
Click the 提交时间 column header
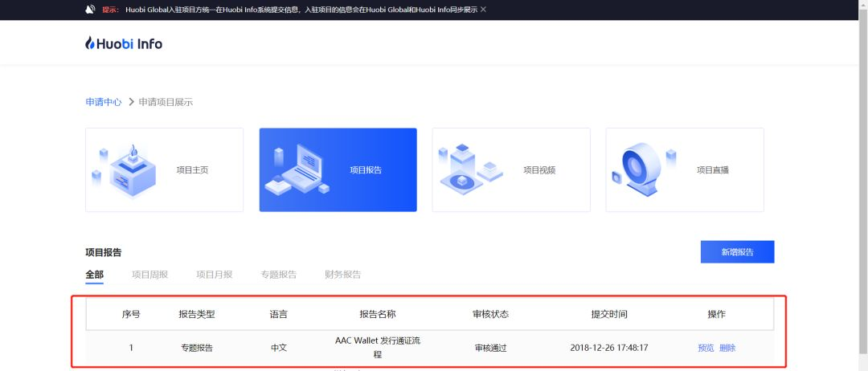click(x=609, y=315)
